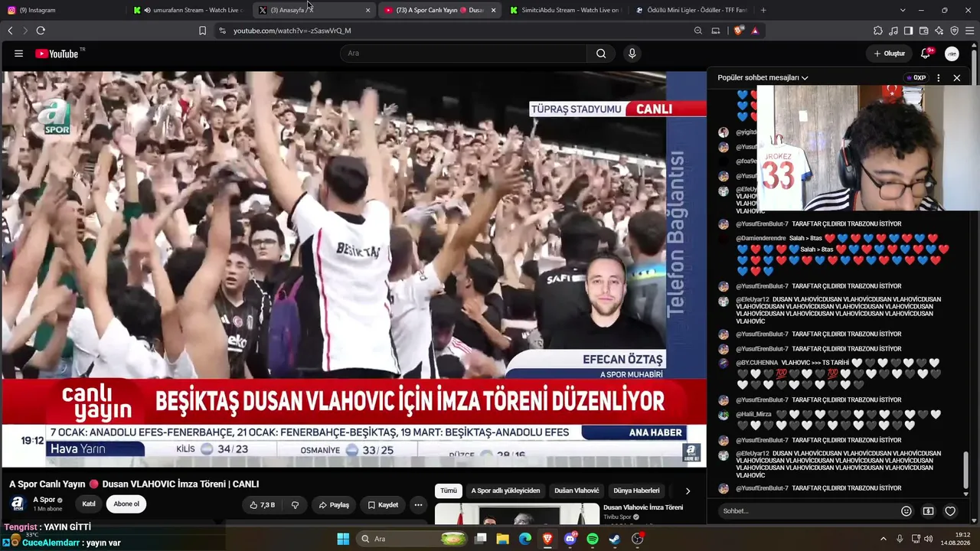Click the Oluştur create button
The image size is (980, 551).
(x=890, y=54)
